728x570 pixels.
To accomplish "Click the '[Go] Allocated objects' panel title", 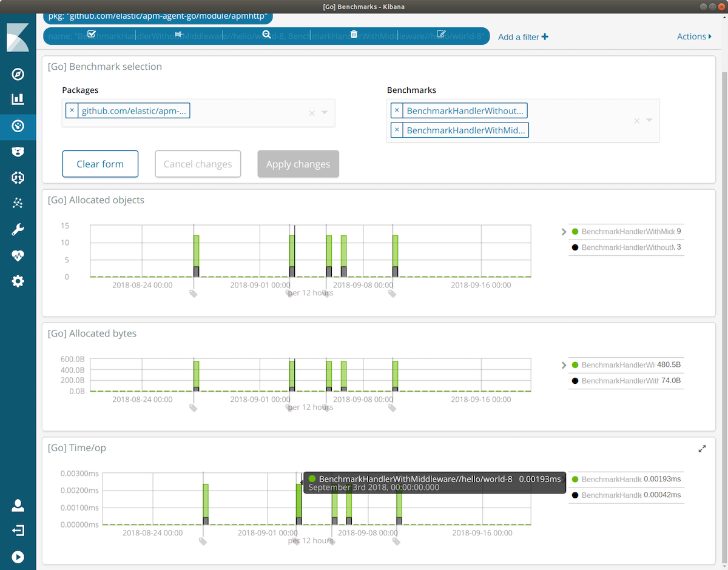I will (x=96, y=200).
